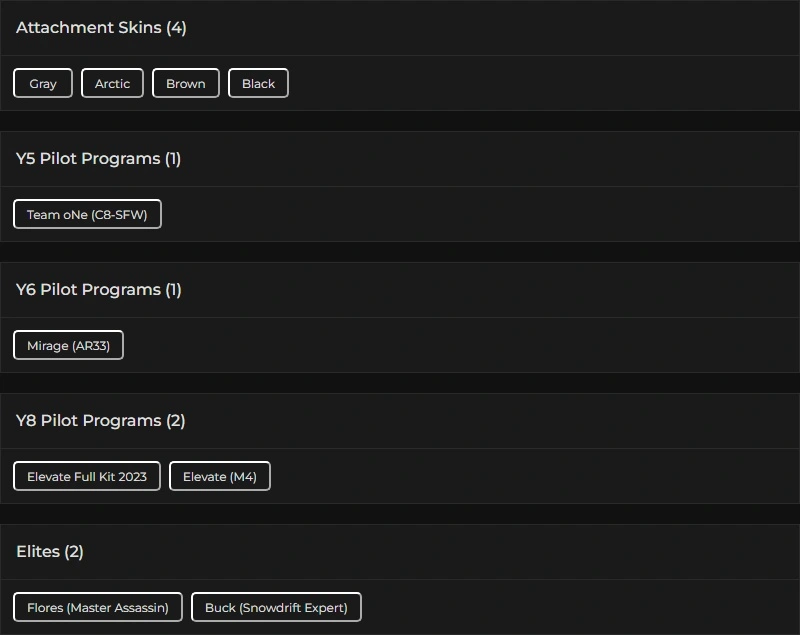Click blank space right of Elevate (M4)
The image size is (800, 635).
coord(530,477)
